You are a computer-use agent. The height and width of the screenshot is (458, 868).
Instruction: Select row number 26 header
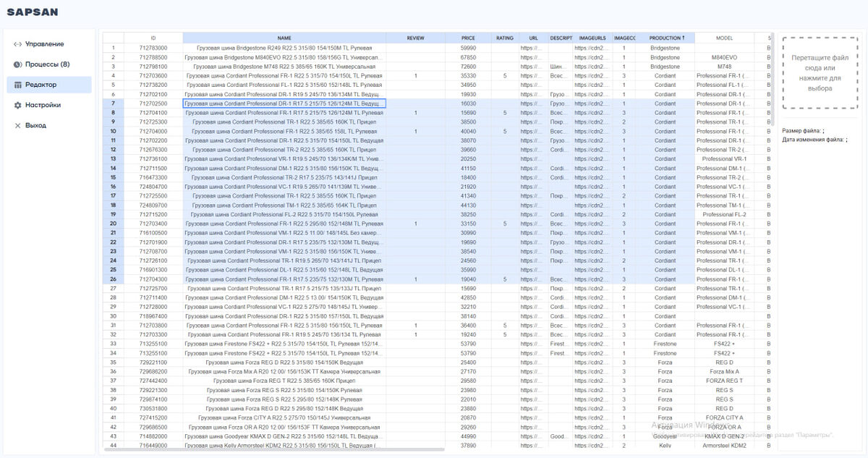pyautogui.click(x=113, y=279)
